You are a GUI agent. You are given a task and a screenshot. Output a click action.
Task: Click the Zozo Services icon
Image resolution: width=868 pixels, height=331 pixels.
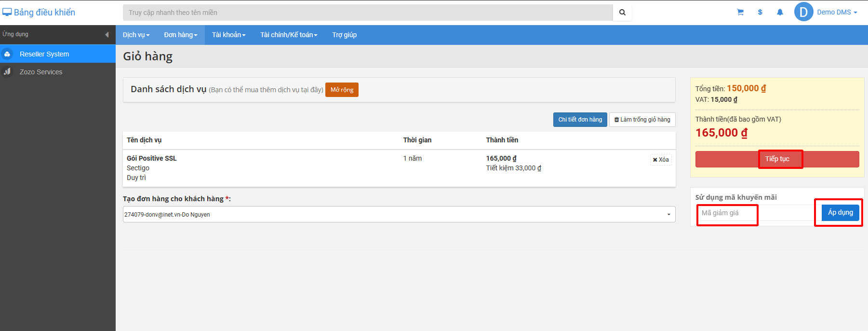click(x=7, y=72)
